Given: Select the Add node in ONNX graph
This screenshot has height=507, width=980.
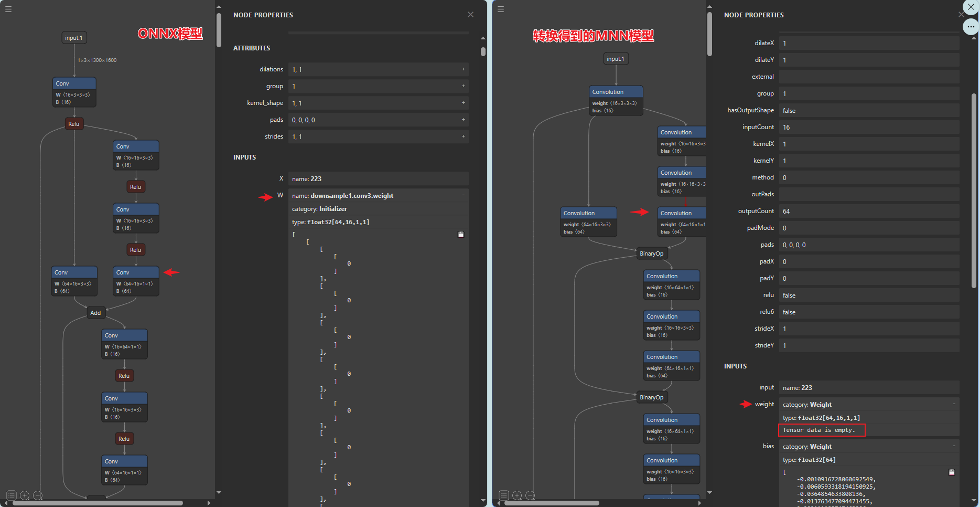Looking at the screenshot, I should pyautogui.click(x=95, y=313).
